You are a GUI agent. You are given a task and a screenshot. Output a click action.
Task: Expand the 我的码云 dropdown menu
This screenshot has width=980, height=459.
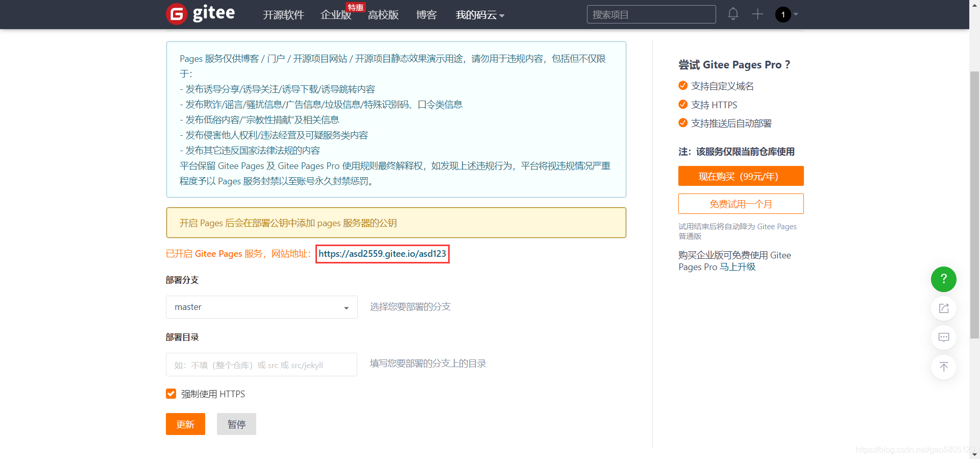(480, 15)
